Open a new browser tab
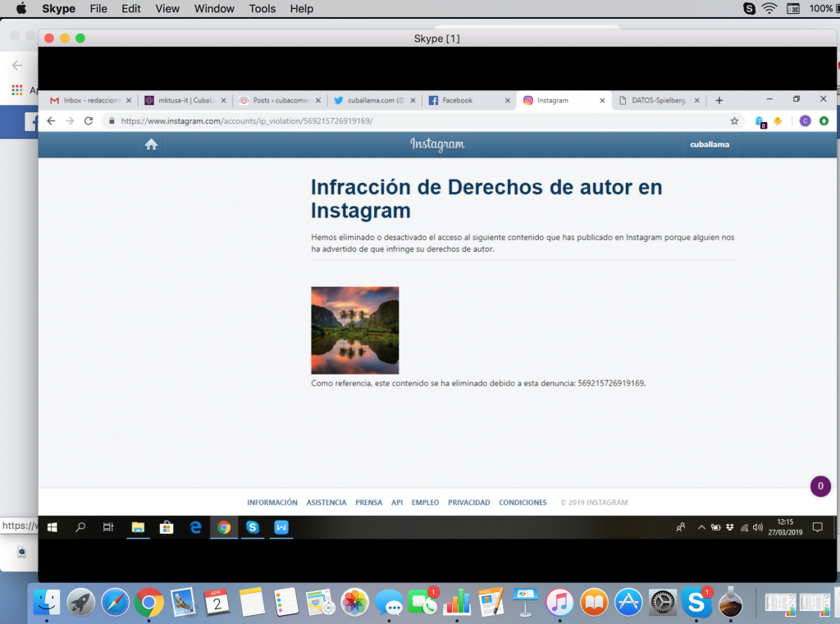The image size is (840, 624). pyautogui.click(x=719, y=100)
